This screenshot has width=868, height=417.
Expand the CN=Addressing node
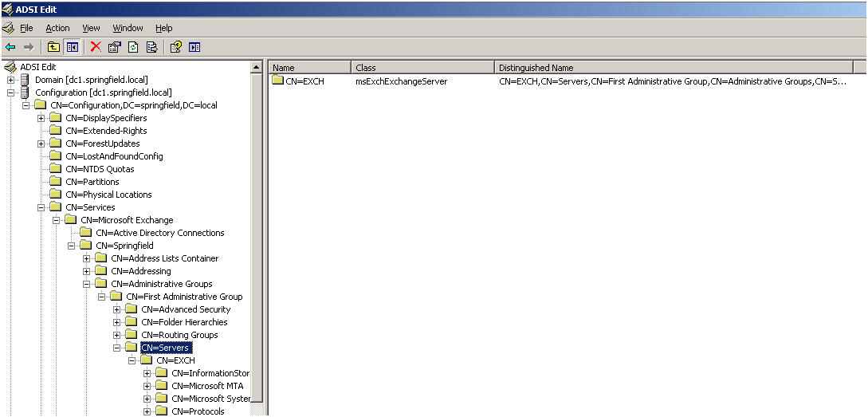click(x=86, y=271)
